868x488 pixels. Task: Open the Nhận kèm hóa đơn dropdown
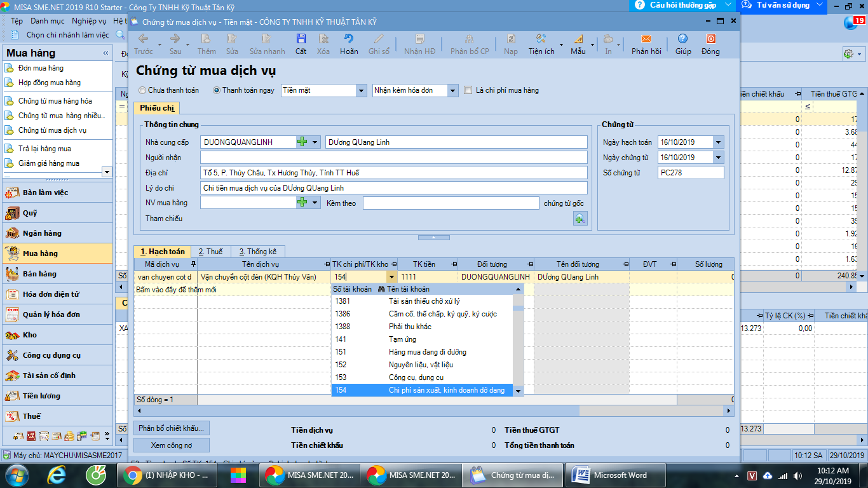[452, 91]
